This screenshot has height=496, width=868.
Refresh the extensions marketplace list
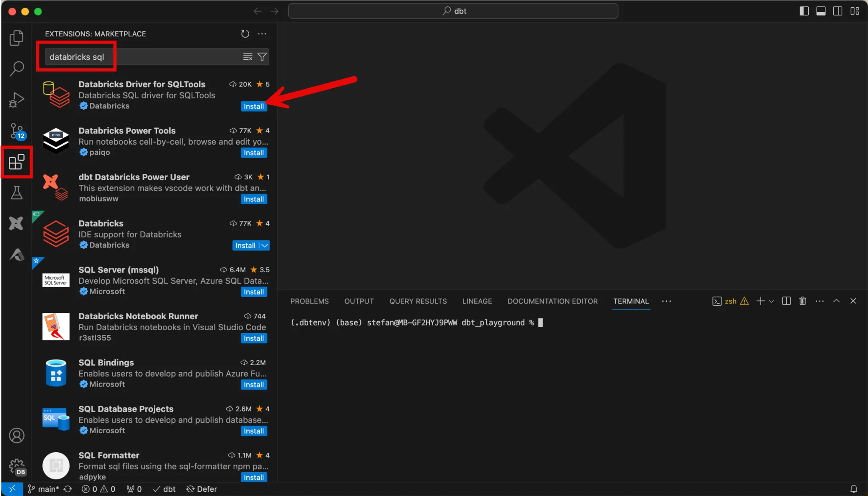[245, 34]
